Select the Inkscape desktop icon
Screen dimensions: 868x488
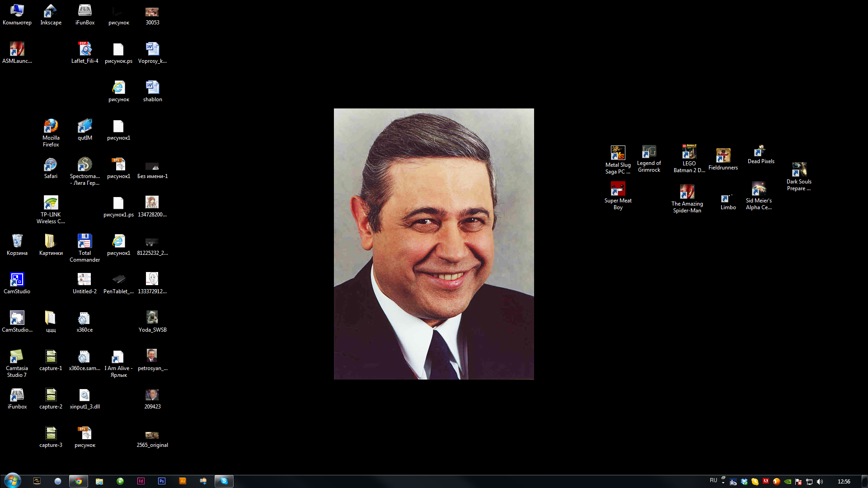pos(51,11)
